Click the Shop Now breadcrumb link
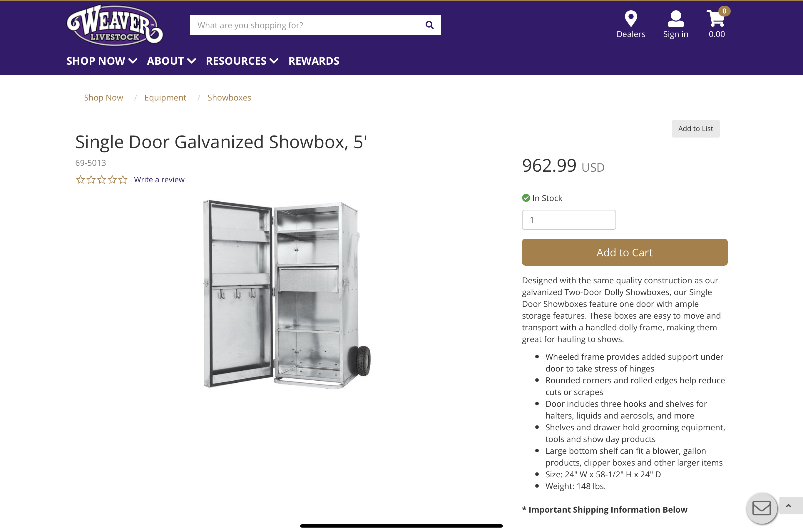Screen dimensions: 803x532 (x=103, y=98)
